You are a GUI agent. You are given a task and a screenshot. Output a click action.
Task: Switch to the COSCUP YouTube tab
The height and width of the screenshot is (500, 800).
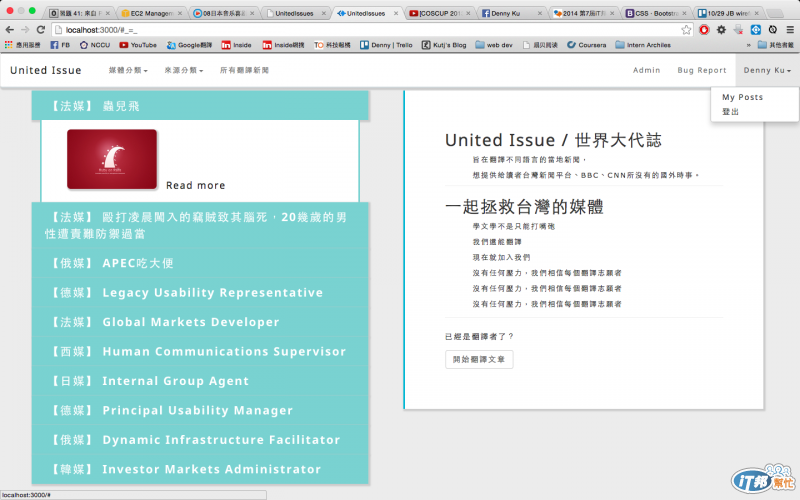click(440, 13)
